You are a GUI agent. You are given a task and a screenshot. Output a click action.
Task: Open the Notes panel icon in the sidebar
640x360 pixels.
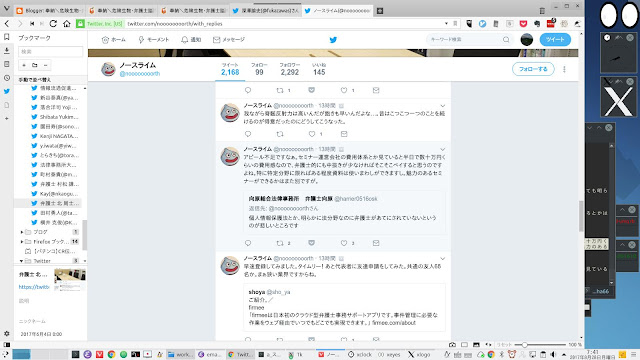pyautogui.click(x=7, y=64)
